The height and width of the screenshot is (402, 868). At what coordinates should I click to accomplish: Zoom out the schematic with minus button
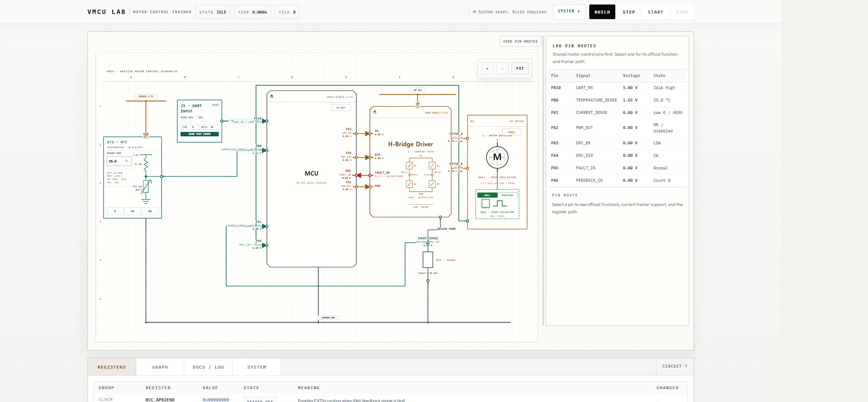point(502,69)
